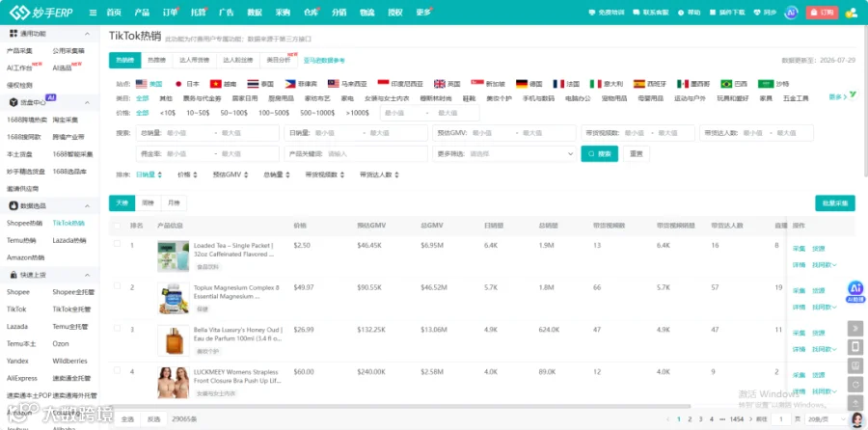The width and height of the screenshot is (868, 430).
Task: Open the 更多筛选 dropdown
Action: point(504,154)
